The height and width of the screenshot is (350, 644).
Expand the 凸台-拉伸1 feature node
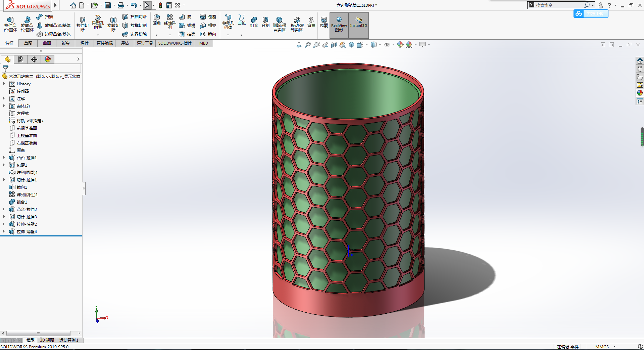pos(4,158)
